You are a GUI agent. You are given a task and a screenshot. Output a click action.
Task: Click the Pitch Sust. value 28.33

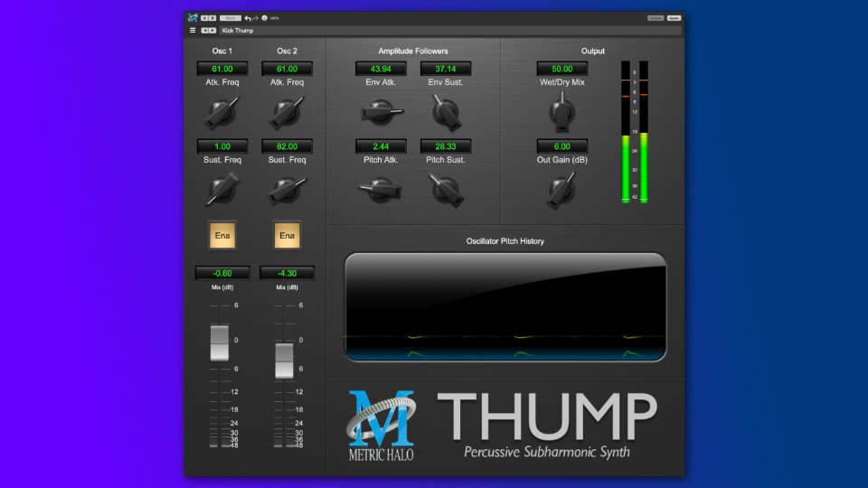coord(445,146)
